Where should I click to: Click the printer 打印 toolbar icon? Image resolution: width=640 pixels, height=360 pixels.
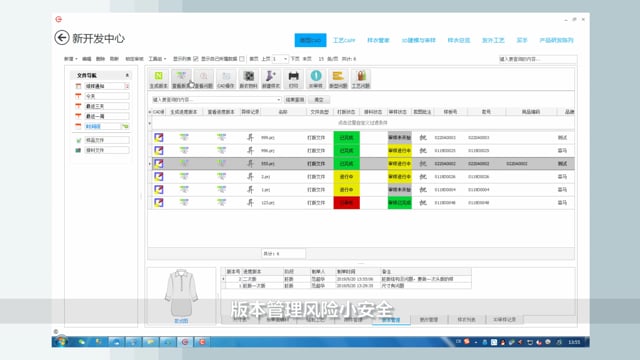click(293, 79)
